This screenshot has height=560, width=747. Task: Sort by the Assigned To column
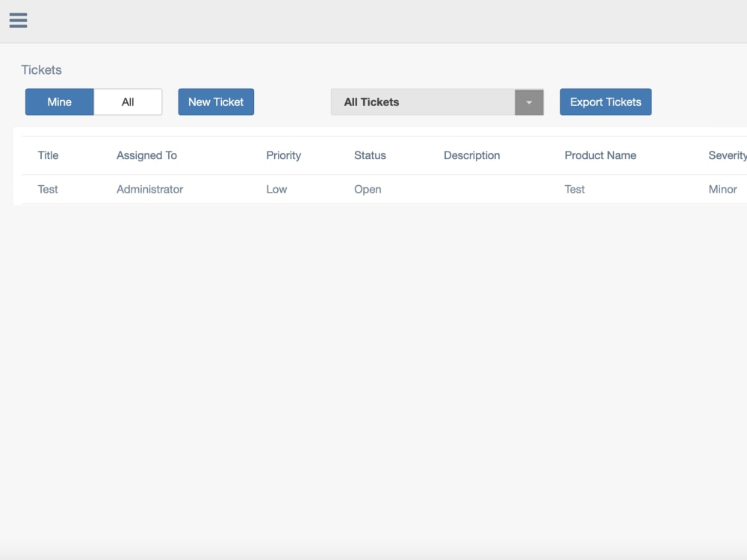click(146, 155)
